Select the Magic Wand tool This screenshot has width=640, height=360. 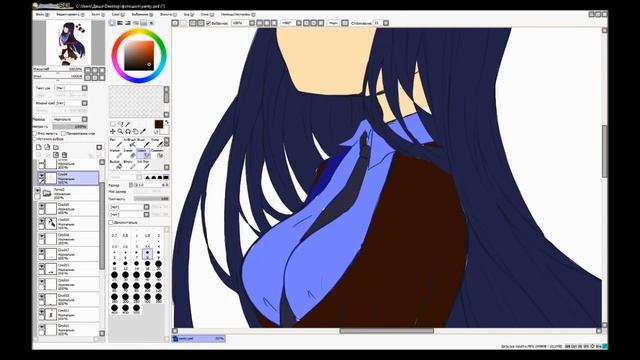click(x=128, y=124)
